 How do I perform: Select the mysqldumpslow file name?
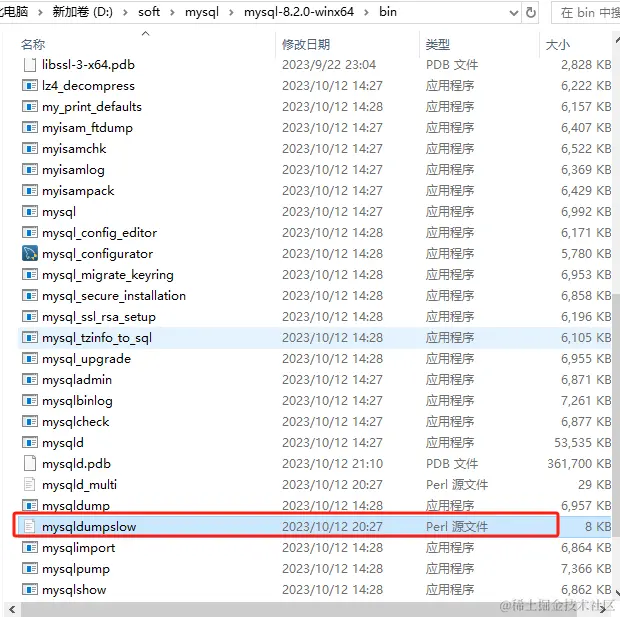tap(89, 526)
